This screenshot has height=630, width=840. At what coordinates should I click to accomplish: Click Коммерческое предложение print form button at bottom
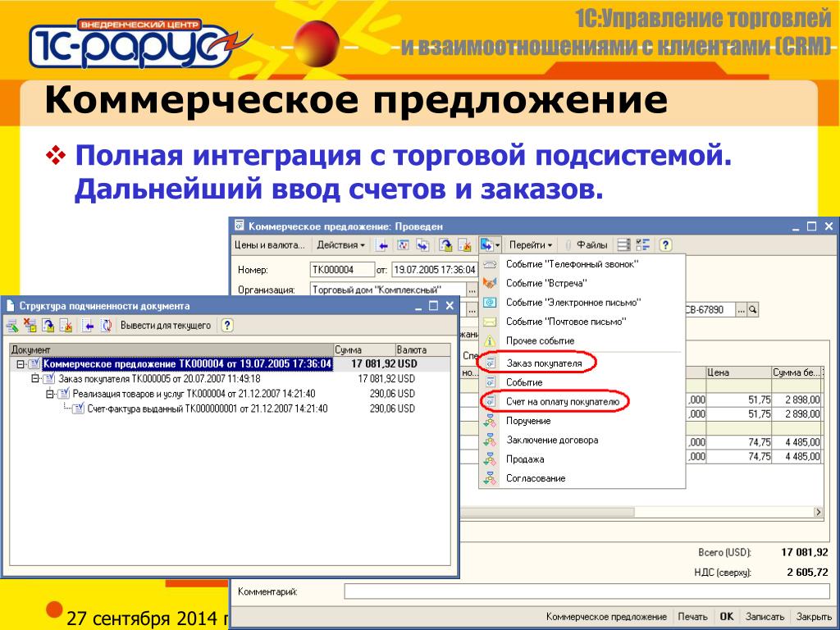click(606, 617)
